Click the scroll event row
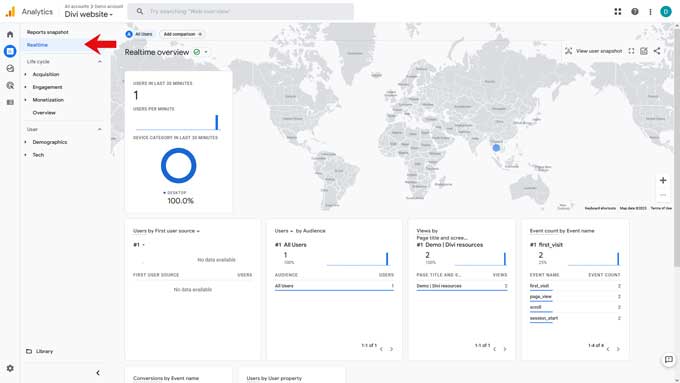This screenshot has height=383, width=680. click(x=575, y=307)
